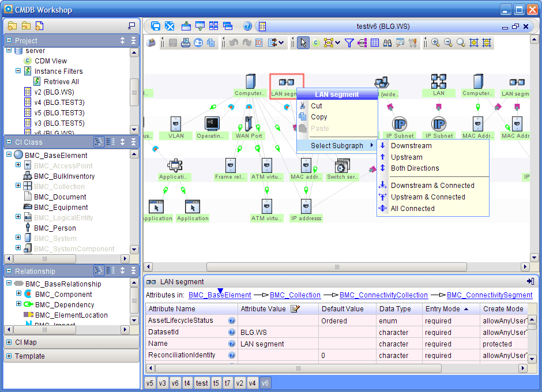The height and width of the screenshot is (392, 542).
Task: Click the redo arrow icon
Action: 246,43
